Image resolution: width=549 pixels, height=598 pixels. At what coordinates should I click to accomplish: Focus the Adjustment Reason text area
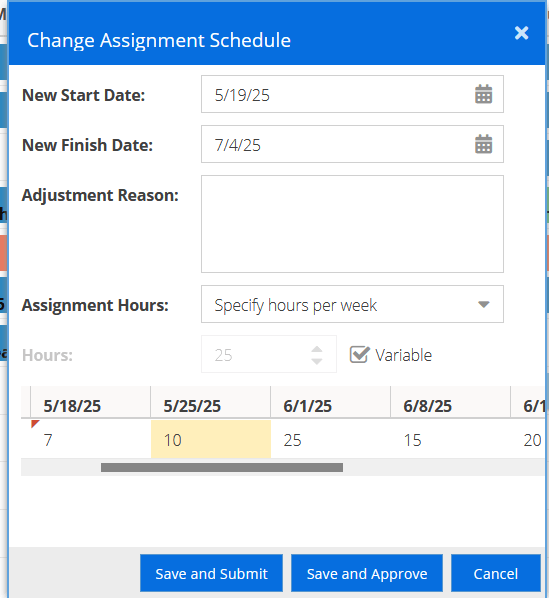click(352, 224)
